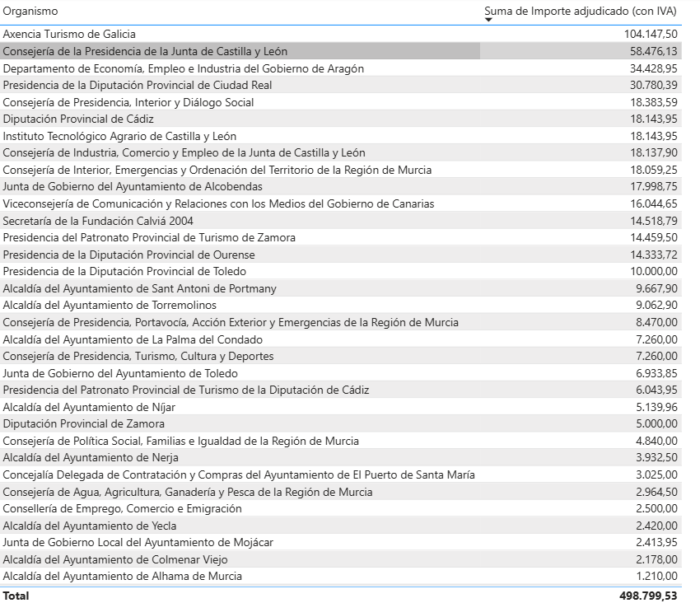Sort by the Organismo column header
The image size is (700, 603).
point(30,12)
